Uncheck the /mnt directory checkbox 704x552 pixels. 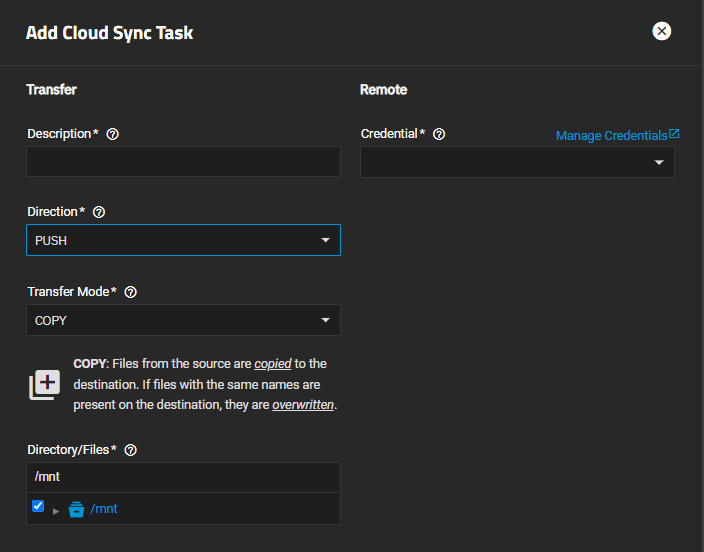tap(38, 507)
